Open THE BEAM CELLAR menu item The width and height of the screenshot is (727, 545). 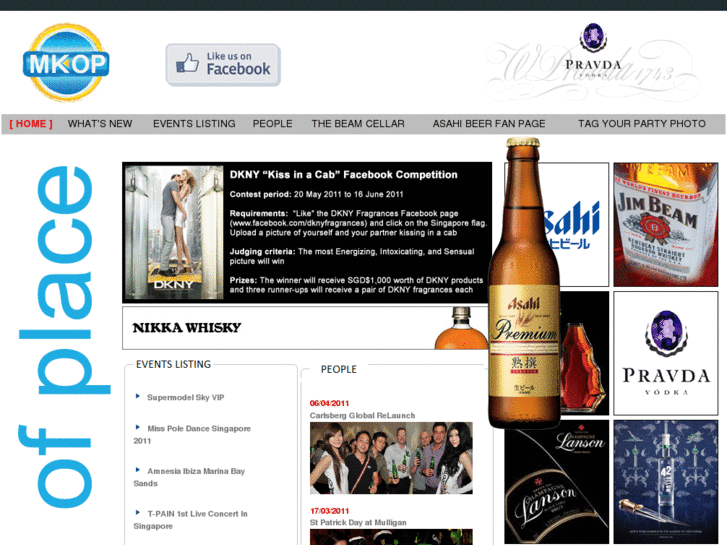pos(358,124)
